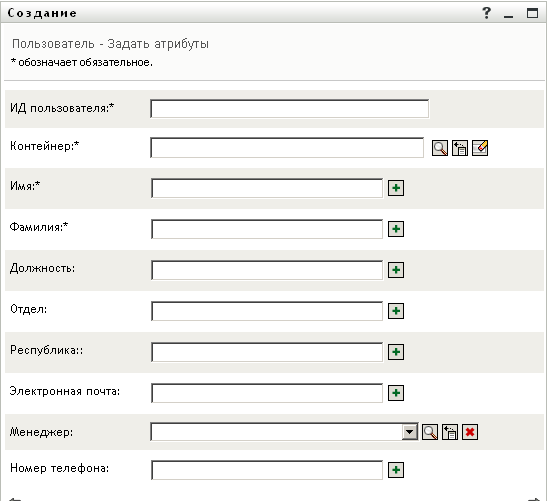Image resolution: width=547 pixels, height=501 pixels.
Task: Add another Республика value with plus icon
Action: click(396, 352)
